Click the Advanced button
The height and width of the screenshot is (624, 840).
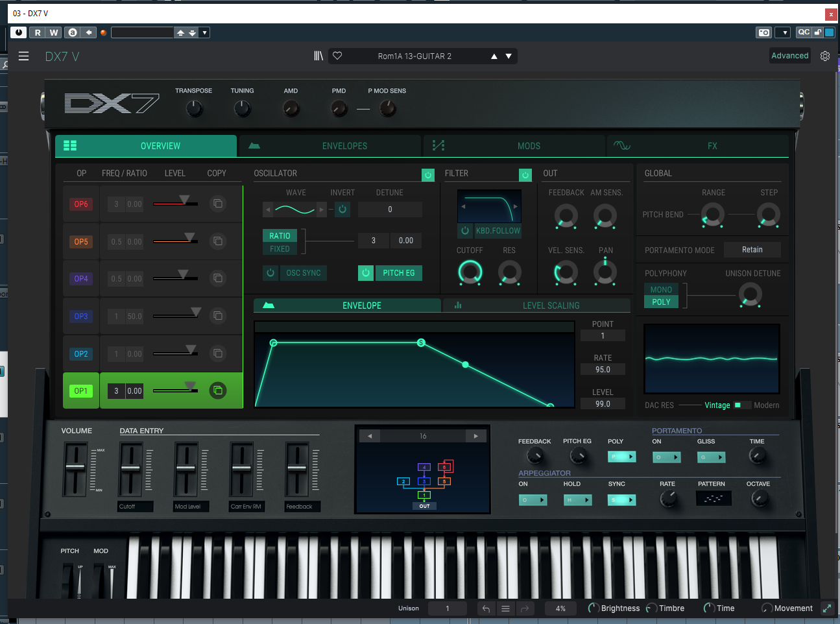pos(790,56)
